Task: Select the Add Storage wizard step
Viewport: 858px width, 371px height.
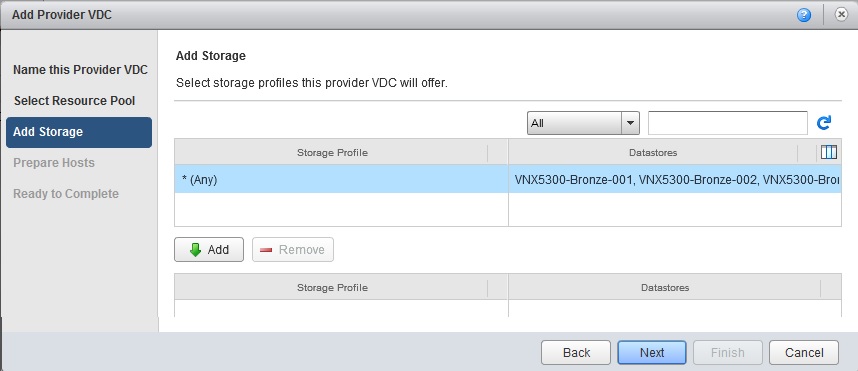Action: point(79,132)
